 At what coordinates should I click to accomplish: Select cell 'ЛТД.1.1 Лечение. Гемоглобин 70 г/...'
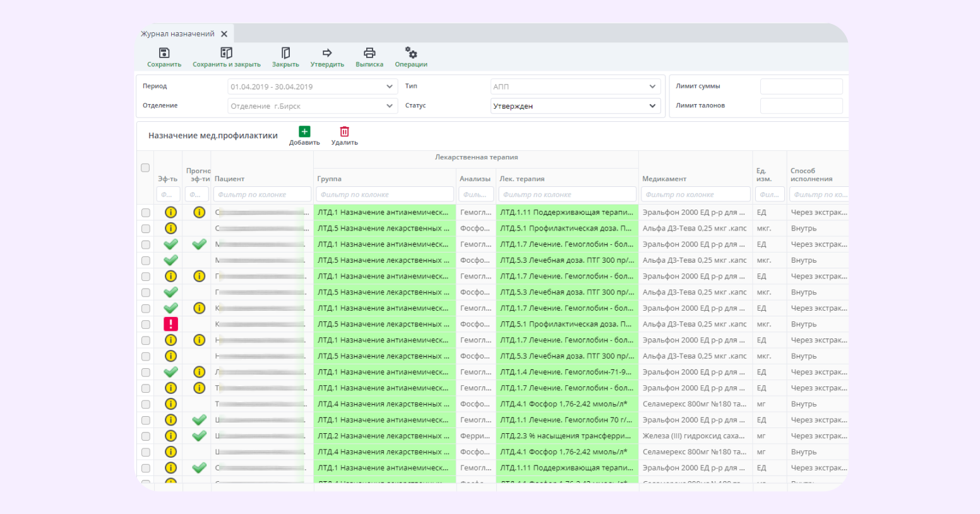567,421
